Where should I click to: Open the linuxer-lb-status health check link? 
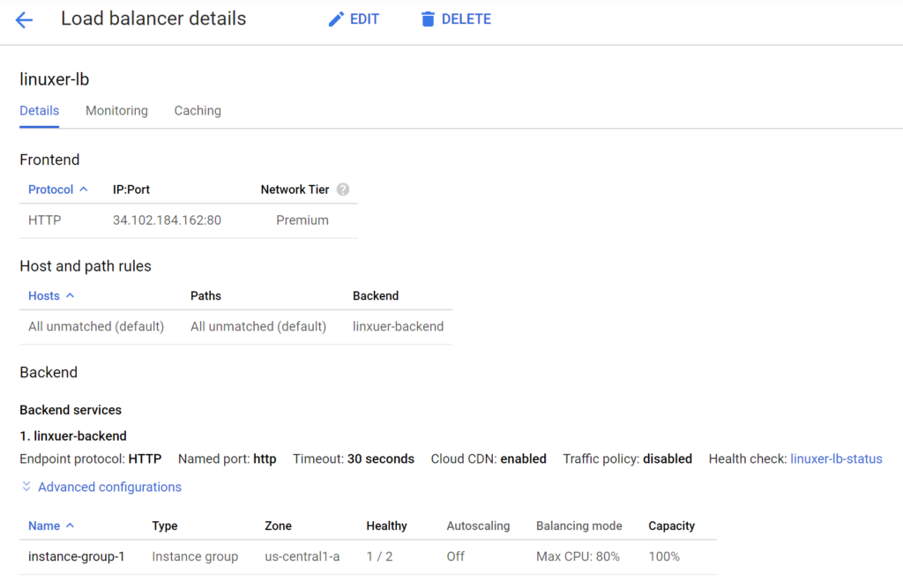[x=836, y=458]
